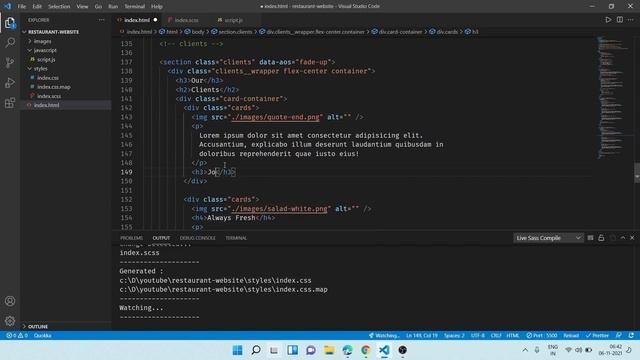Maximize the panel with the up chevron
Image resolution: width=640 pixels, height=360 pixels.
point(623,238)
